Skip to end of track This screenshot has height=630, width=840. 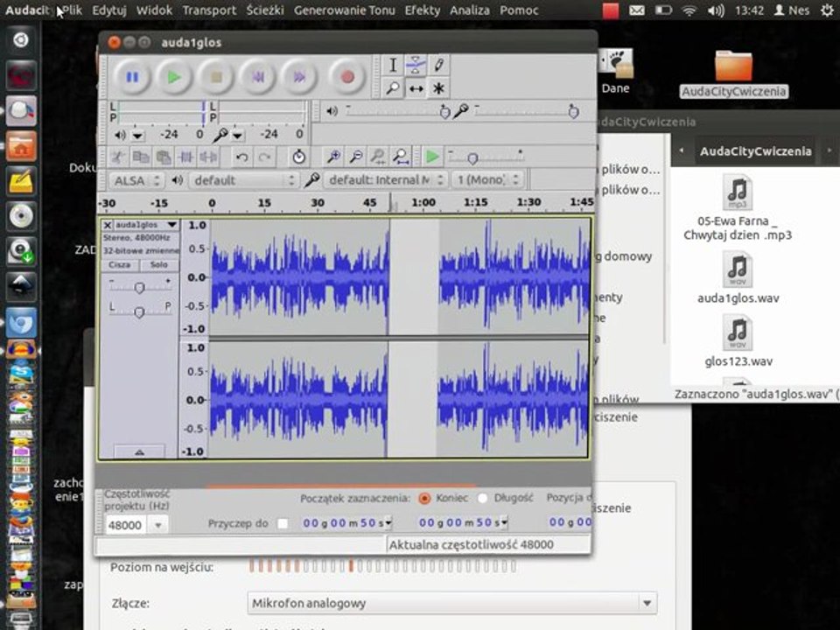click(299, 77)
